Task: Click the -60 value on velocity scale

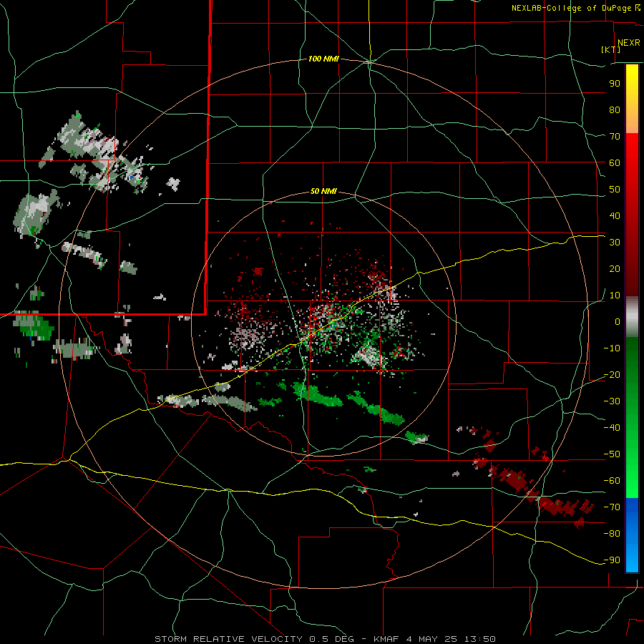Action: tap(612, 481)
